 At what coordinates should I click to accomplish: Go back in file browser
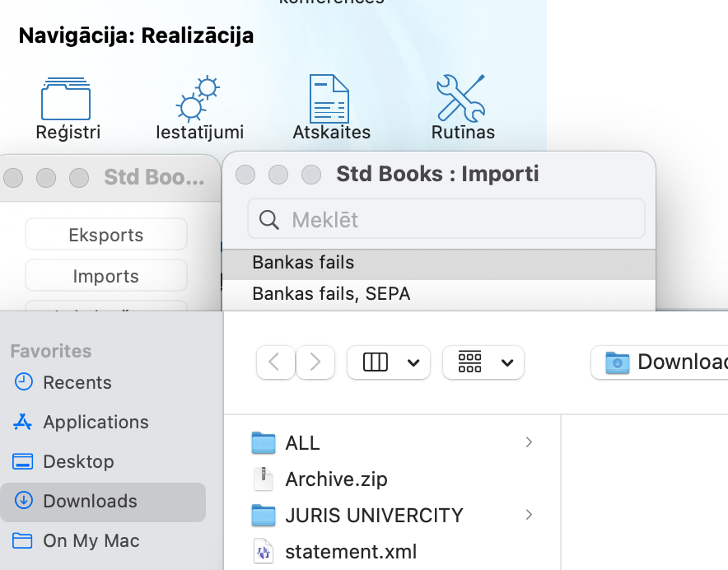pyautogui.click(x=276, y=362)
